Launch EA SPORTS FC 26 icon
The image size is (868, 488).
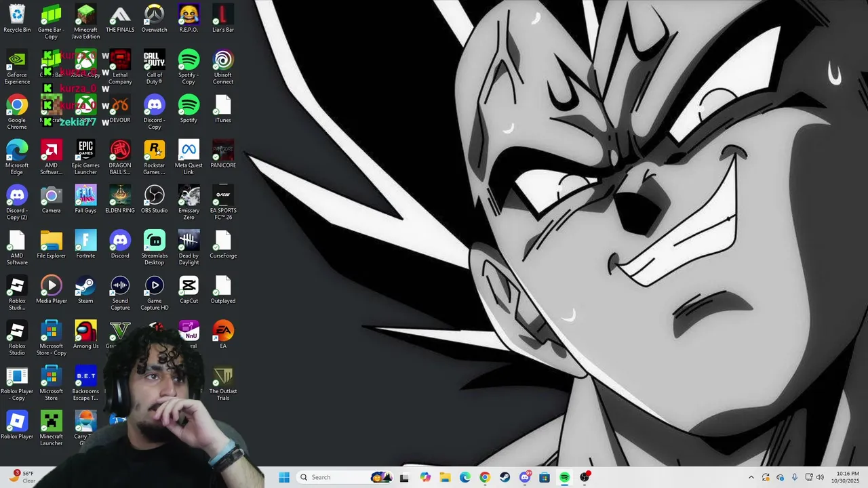click(x=223, y=202)
